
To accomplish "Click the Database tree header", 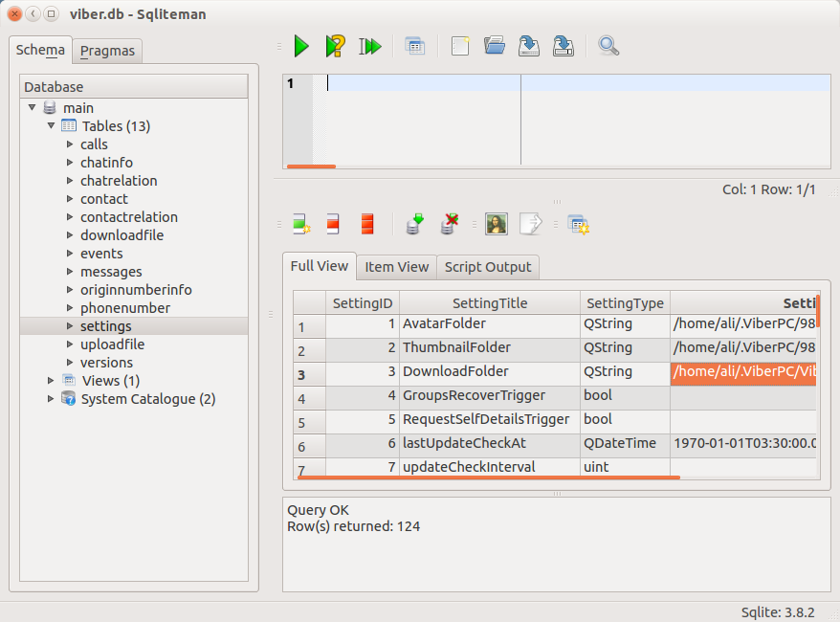I will pos(134,87).
